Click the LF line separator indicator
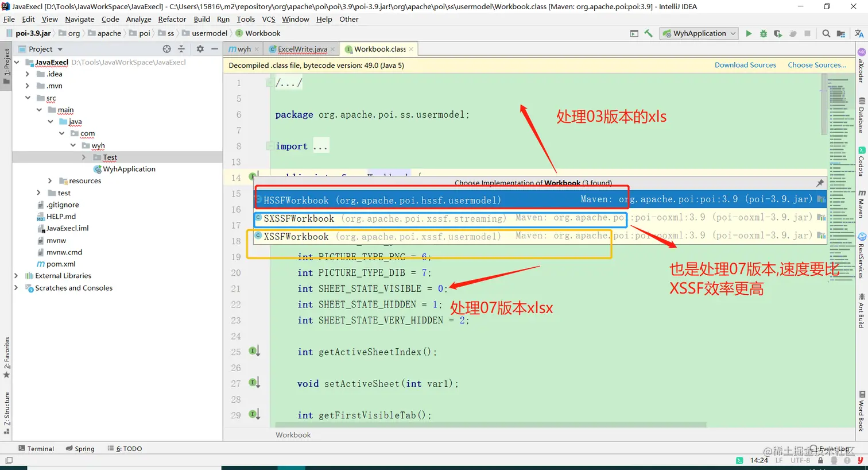This screenshot has width=868, height=470. (779, 460)
